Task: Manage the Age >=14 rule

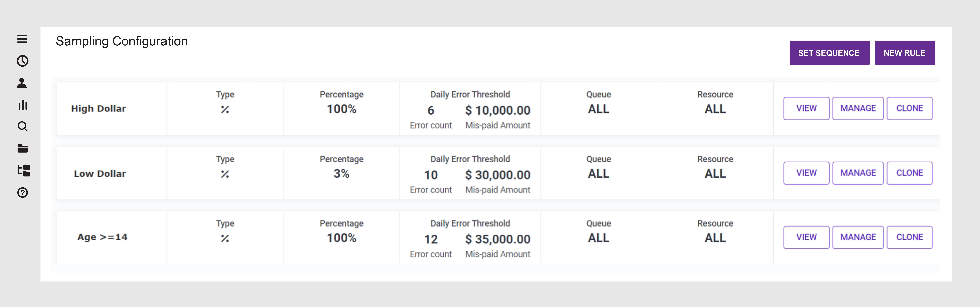Action: click(x=858, y=237)
